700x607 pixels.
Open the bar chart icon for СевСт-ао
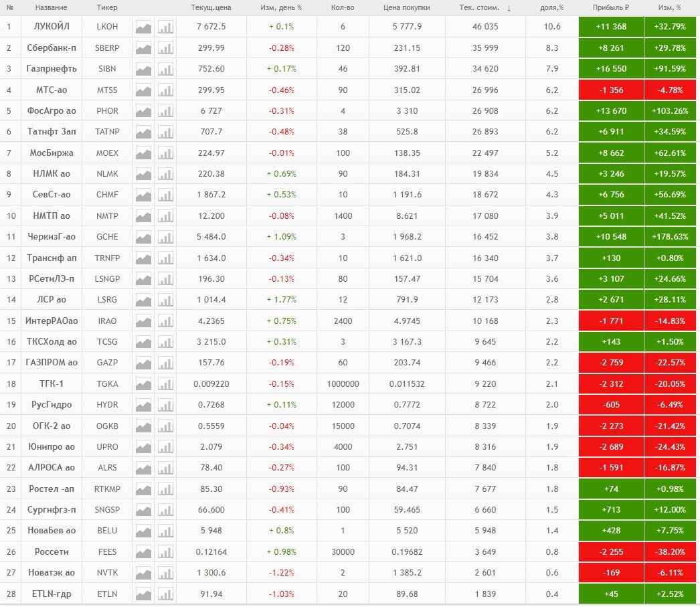[165, 195]
